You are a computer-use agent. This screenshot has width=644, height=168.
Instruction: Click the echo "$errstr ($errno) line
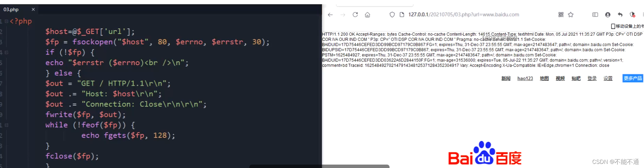point(117,63)
